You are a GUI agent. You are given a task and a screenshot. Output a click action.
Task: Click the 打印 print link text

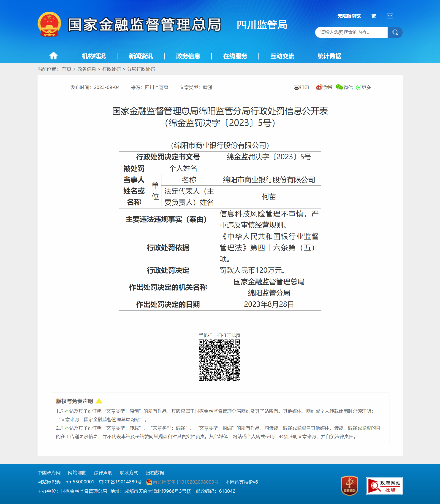click(304, 87)
